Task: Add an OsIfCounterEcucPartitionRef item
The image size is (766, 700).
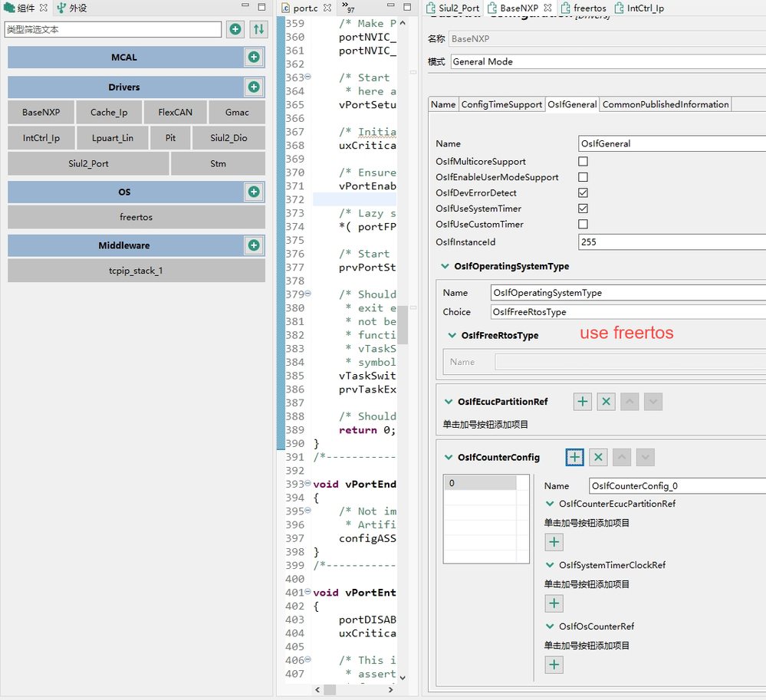Action: point(554,542)
